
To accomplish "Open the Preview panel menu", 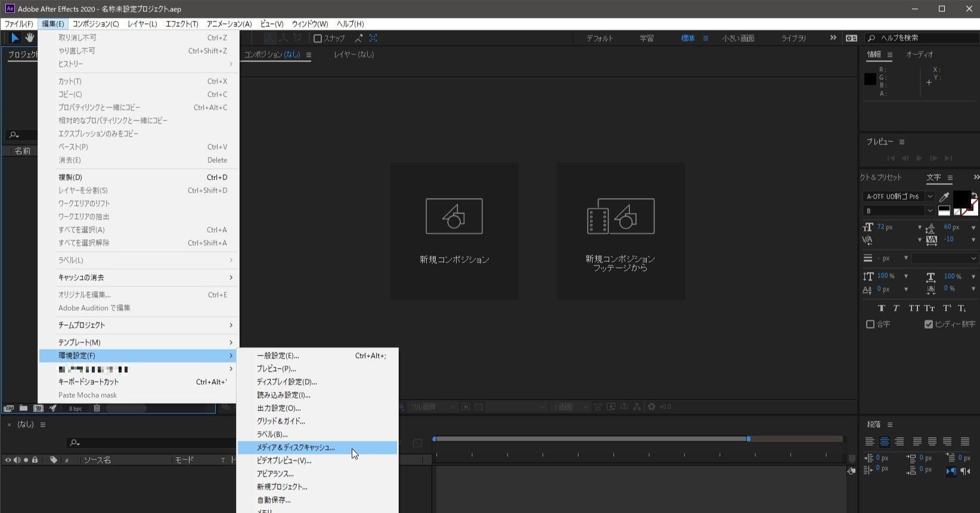I will point(902,142).
